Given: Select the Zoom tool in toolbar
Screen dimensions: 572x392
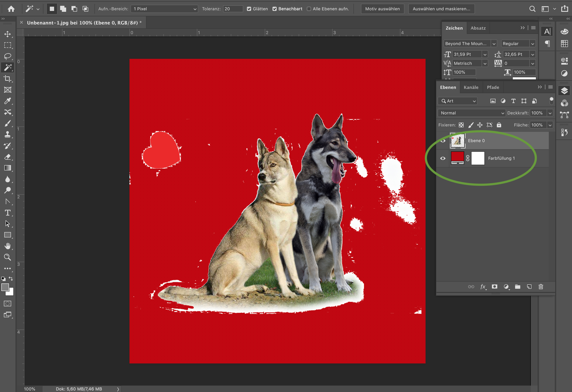Looking at the screenshot, I should [7, 257].
